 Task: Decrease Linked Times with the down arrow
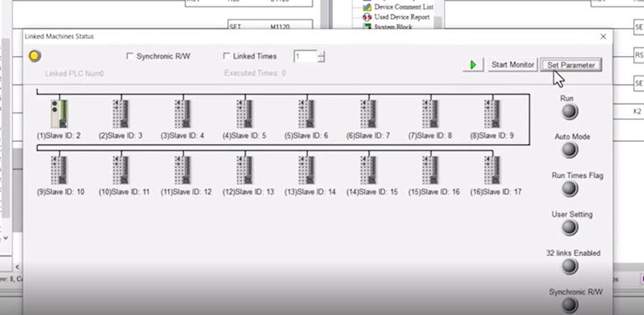pyautogui.click(x=321, y=60)
